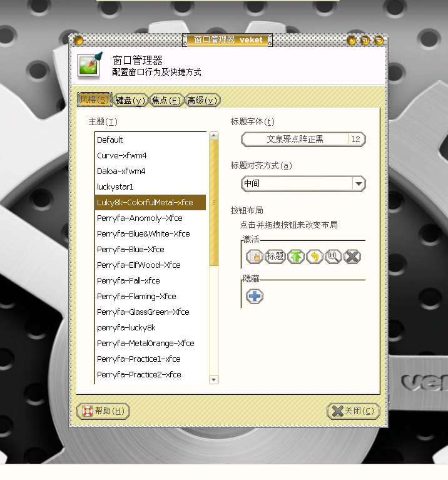This screenshot has height=480, width=448.
Task: Select the Perryfa-Blue&White-Xfce theme
Action: tap(150, 233)
